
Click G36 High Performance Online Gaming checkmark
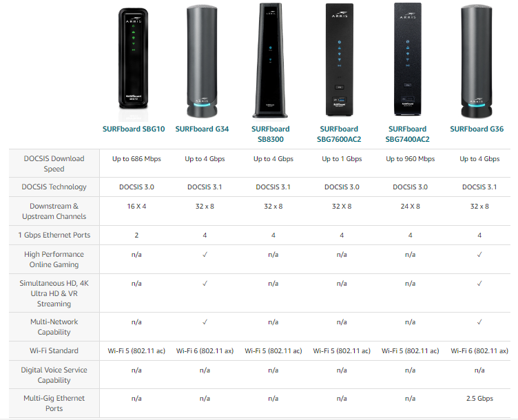click(479, 255)
